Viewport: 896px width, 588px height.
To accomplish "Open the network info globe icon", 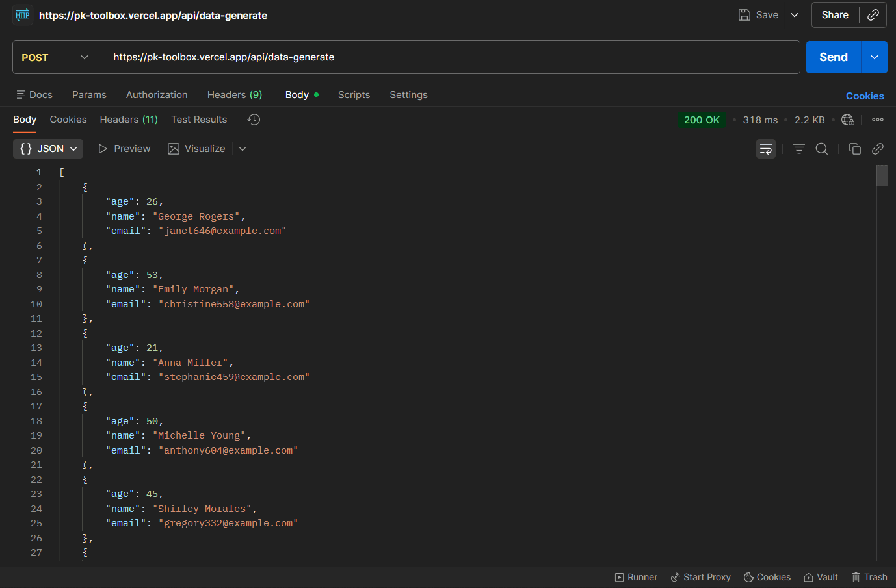I will point(848,120).
